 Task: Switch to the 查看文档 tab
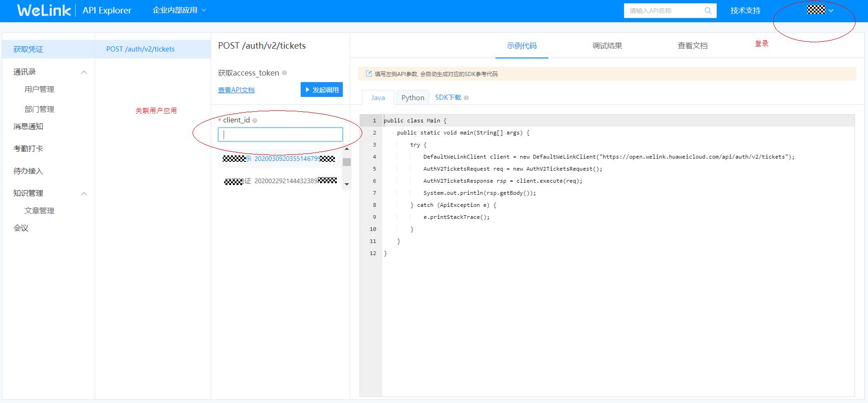click(x=693, y=46)
